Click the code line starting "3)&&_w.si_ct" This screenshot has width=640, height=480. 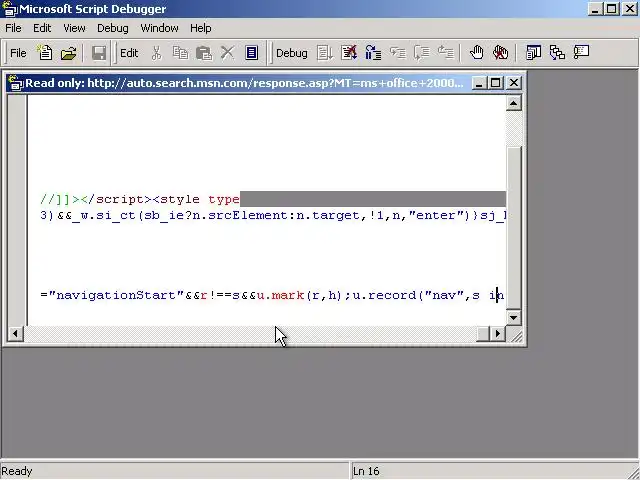273,215
